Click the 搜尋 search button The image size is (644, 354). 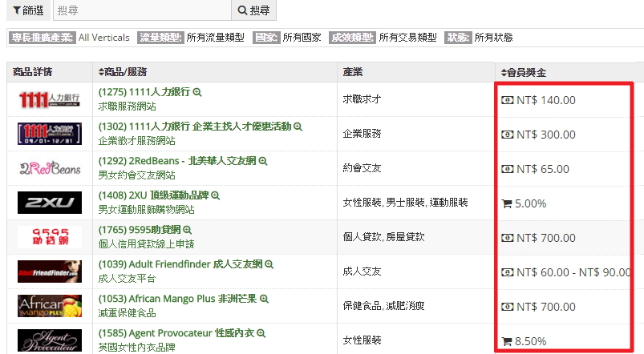pos(253,10)
